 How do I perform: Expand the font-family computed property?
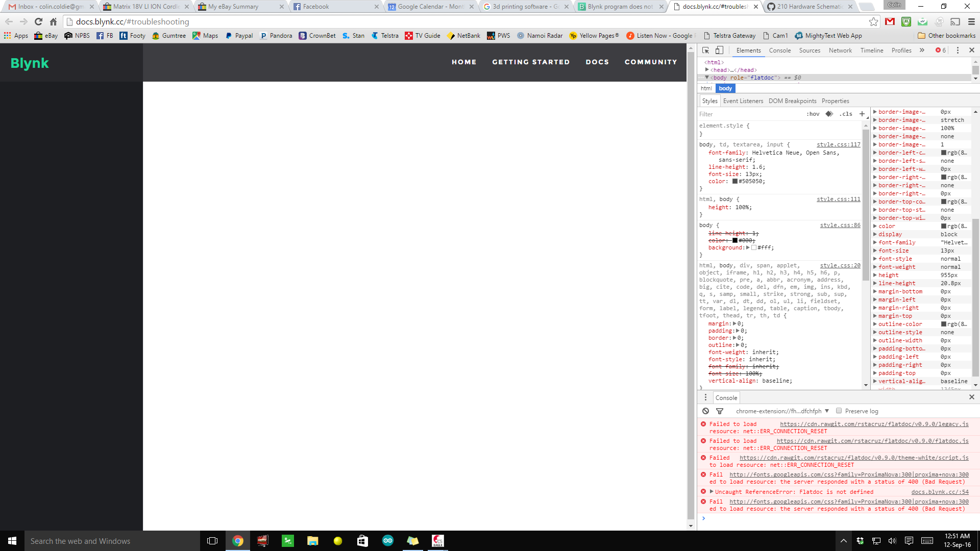click(x=875, y=242)
